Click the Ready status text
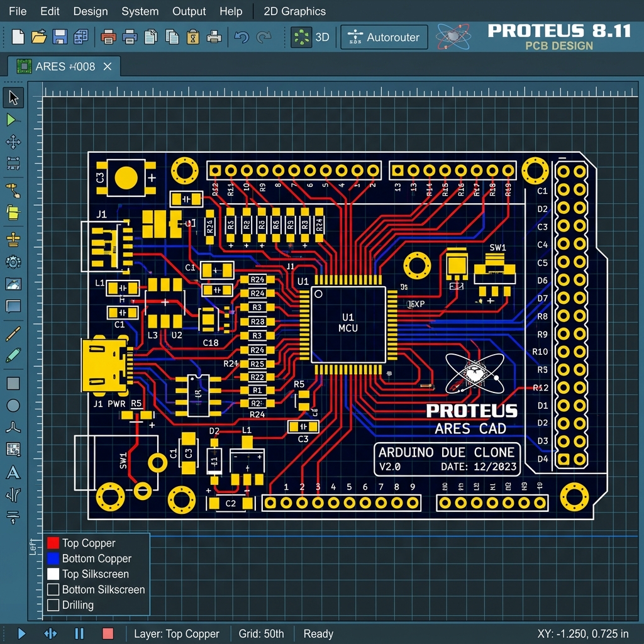 coord(318,634)
